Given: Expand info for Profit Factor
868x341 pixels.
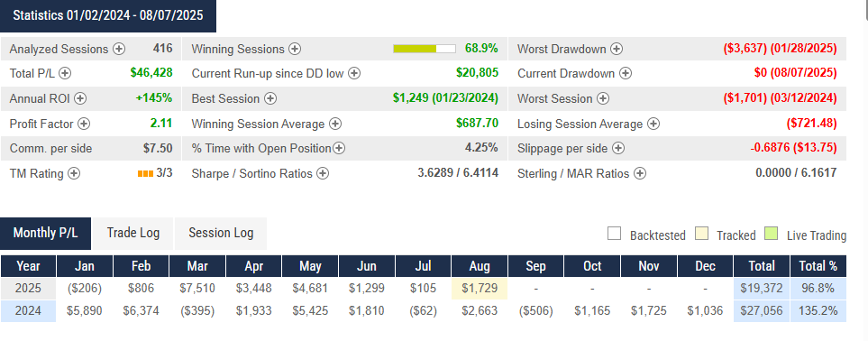Looking at the screenshot, I should [x=84, y=124].
